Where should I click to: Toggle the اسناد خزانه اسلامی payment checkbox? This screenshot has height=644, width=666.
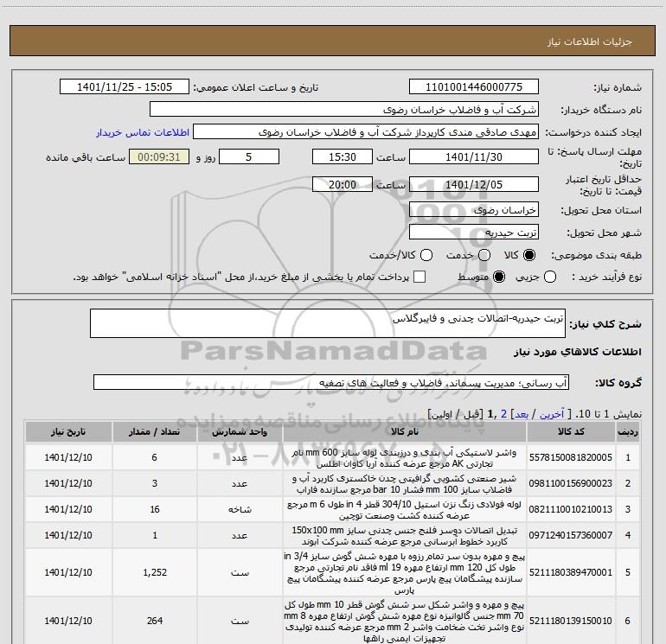[419, 277]
